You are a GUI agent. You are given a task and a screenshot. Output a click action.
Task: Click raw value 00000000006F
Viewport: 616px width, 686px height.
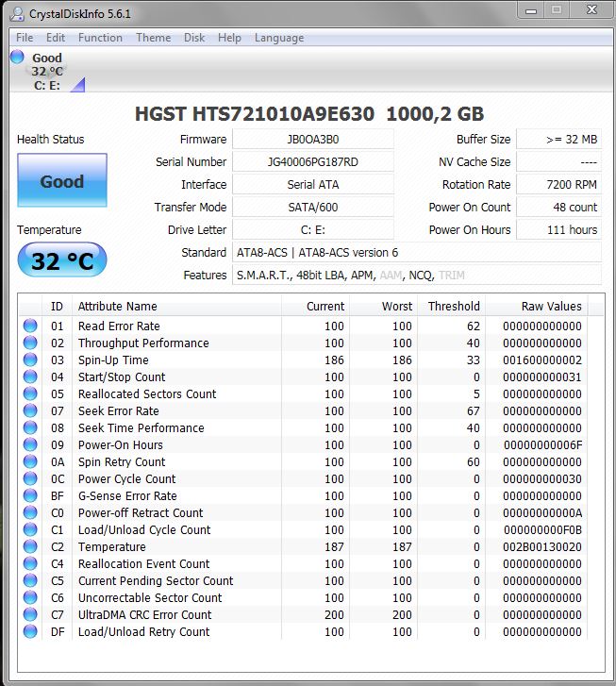542,445
